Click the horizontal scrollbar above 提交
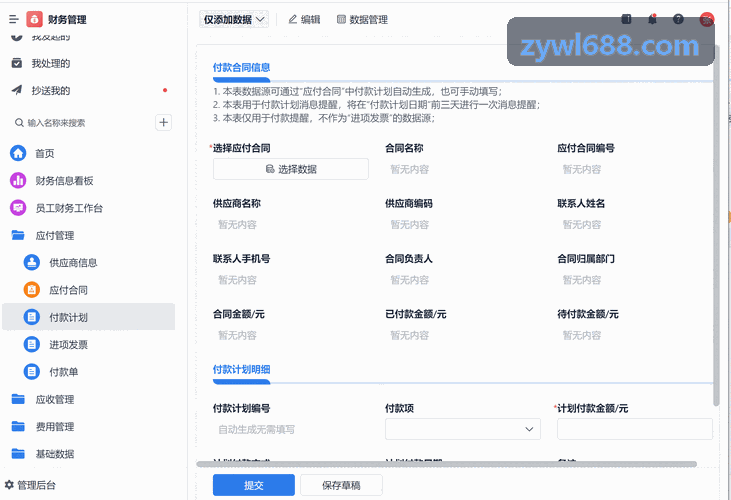 coord(447,464)
